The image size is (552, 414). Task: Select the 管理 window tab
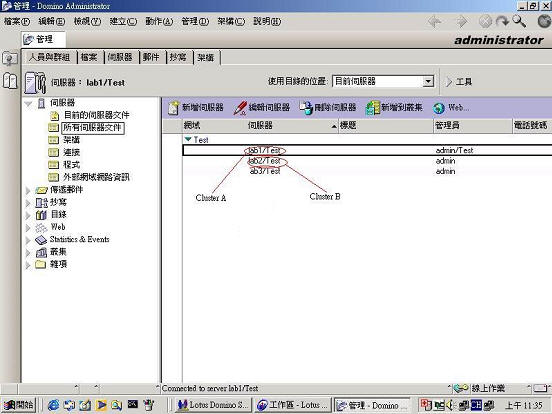[43, 39]
